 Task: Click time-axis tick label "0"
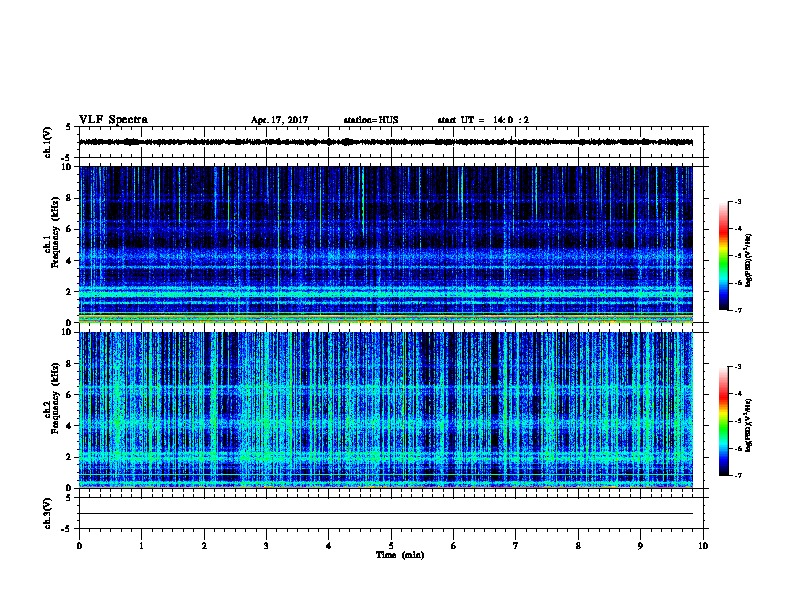point(79,546)
